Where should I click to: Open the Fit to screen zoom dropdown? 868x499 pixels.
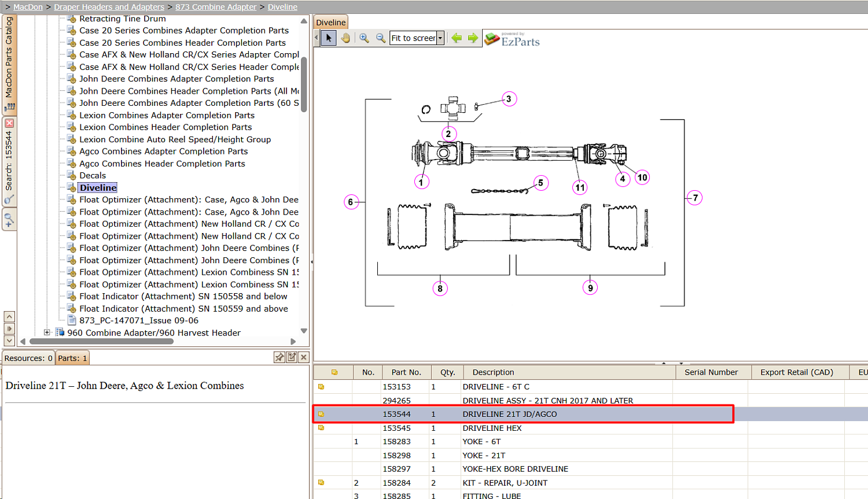tap(440, 38)
